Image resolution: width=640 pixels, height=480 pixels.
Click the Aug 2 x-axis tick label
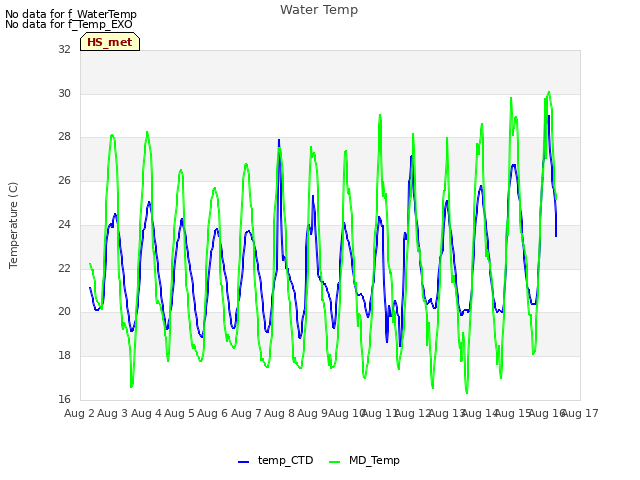(x=79, y=413)
